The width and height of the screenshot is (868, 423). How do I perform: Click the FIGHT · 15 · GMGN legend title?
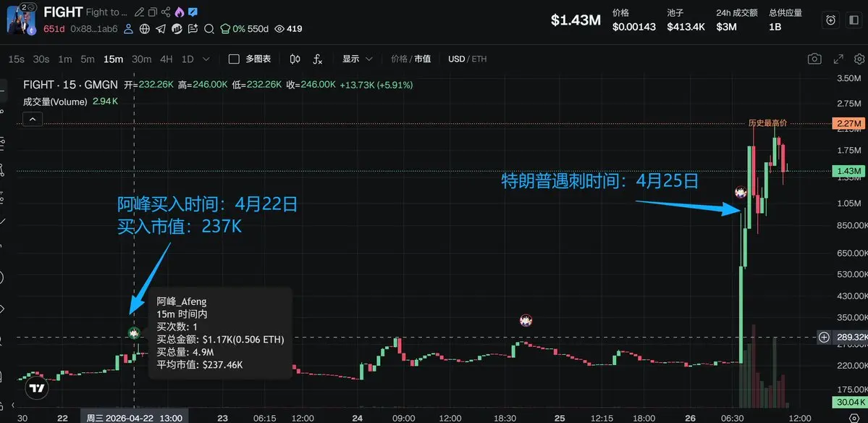[70, 85]
